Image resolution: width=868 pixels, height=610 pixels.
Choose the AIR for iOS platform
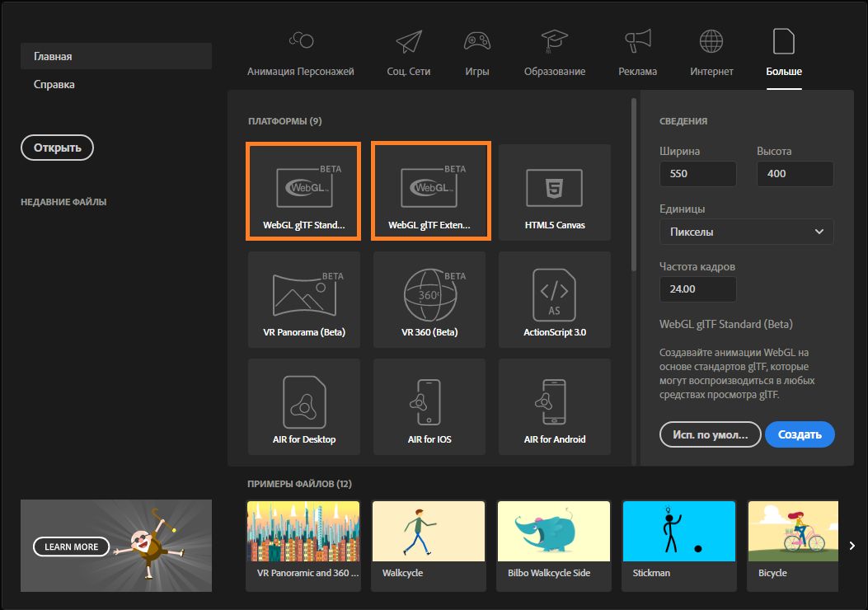click(429, 407)
